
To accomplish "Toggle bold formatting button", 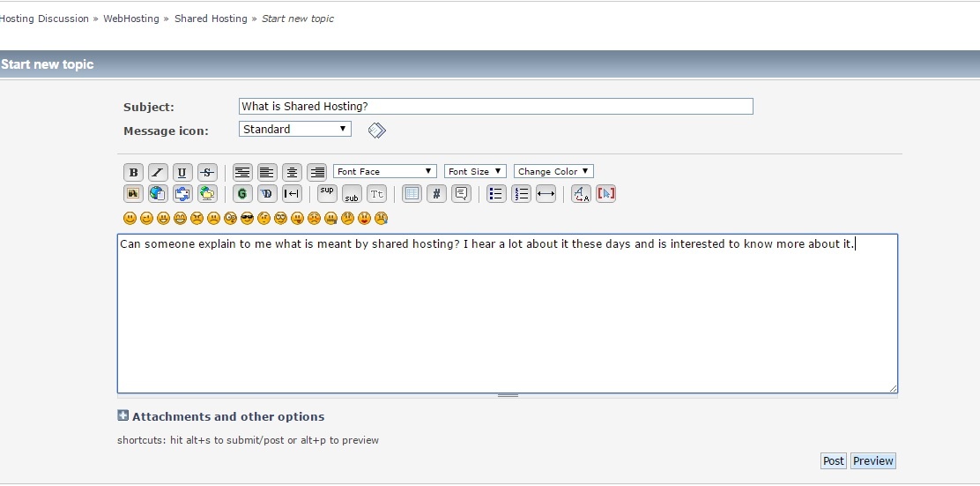I will (x=133, y=172).
